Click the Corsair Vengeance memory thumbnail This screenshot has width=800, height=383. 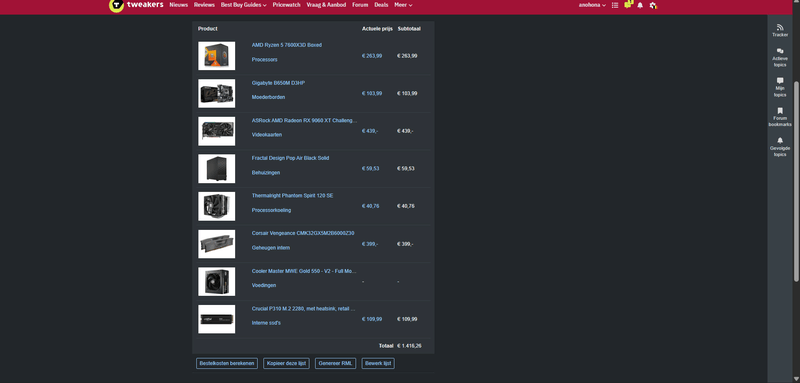pyautogui.click(x=217, y=244)
